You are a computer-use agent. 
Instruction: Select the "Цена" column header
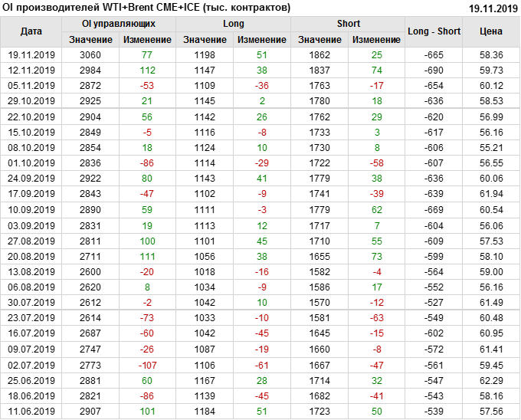click(x=491, y=31)
